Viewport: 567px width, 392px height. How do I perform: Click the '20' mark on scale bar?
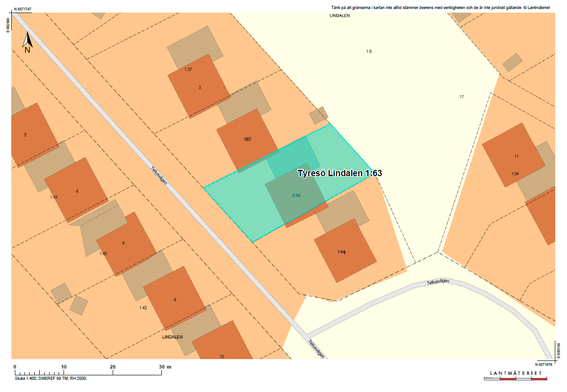click(113, 367)
